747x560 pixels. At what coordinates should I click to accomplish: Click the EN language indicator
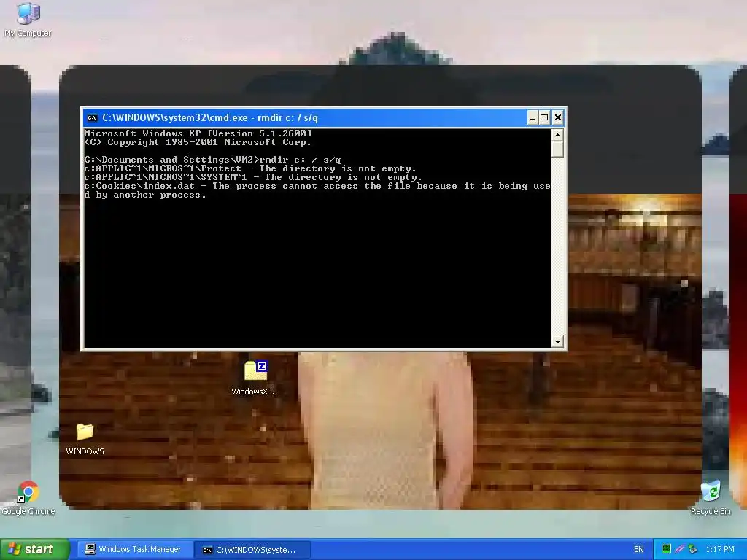point(638,549)
